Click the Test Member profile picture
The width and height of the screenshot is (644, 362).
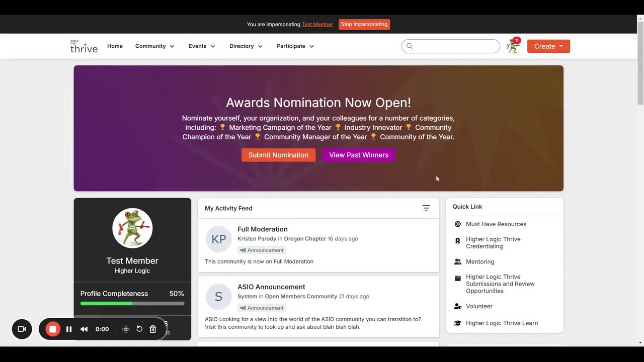pyautogui.click(x=132, y=228)
